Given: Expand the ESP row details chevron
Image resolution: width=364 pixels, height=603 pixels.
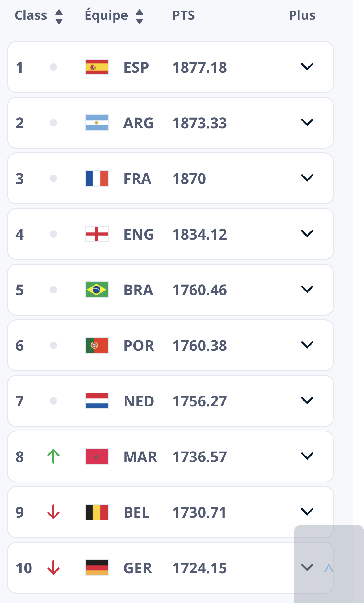Looking at the screenshot, I should [307, 67].
